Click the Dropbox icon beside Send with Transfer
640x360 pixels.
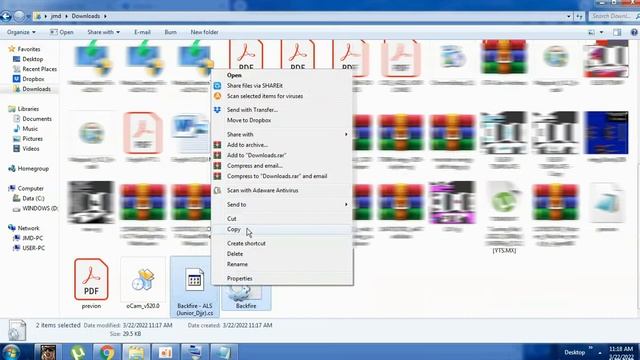[x=218, y=110]
